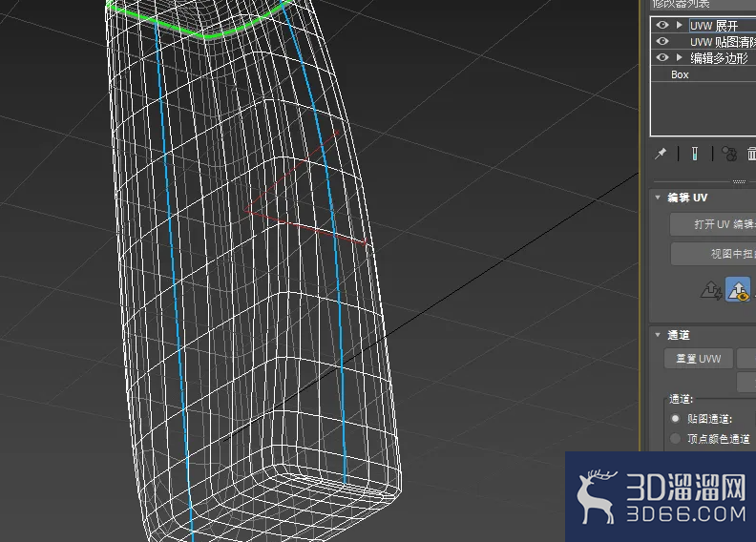This screenshot has width=756, height=542.
Task: Toggle the eye of 编辑多边形 modifier
Action: (662, 57)
